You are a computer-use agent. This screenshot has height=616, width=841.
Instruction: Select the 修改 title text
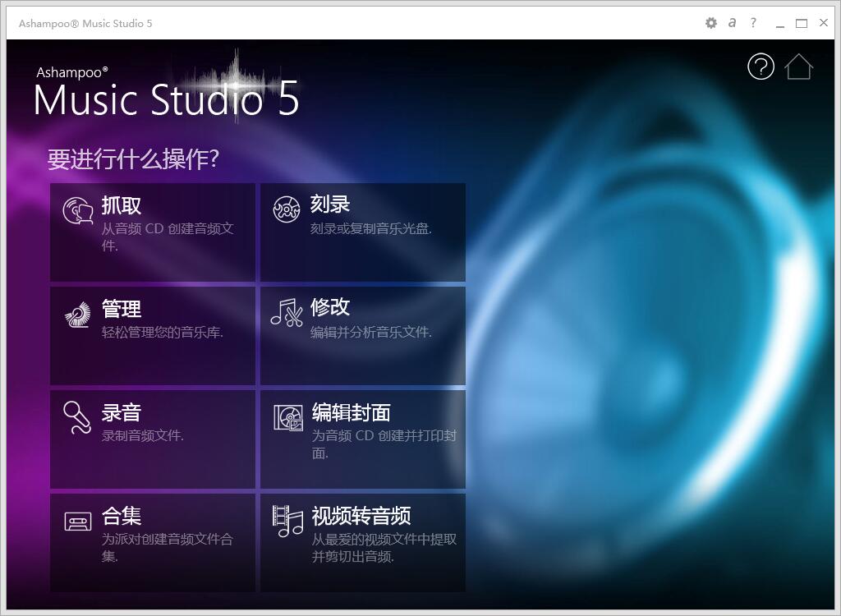click(x=330, y=307)
